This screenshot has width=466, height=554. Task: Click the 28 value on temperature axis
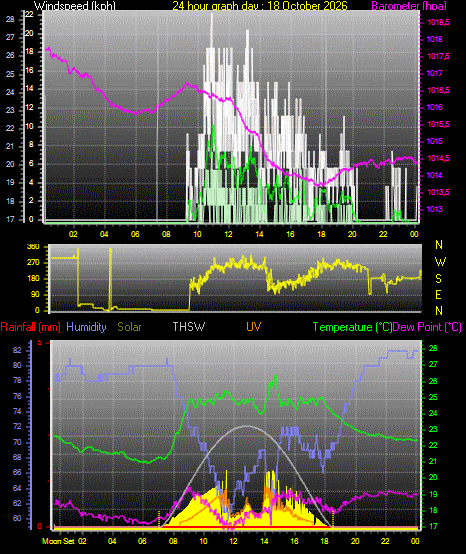(433, 348)
